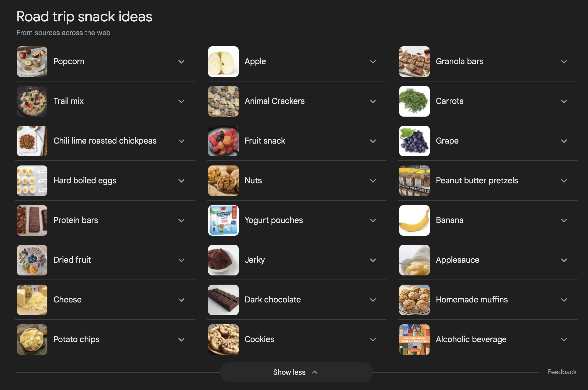The image size is (588, 390).
Task: Click the Cheese thumbnail image
Action: tap(32, 300)
